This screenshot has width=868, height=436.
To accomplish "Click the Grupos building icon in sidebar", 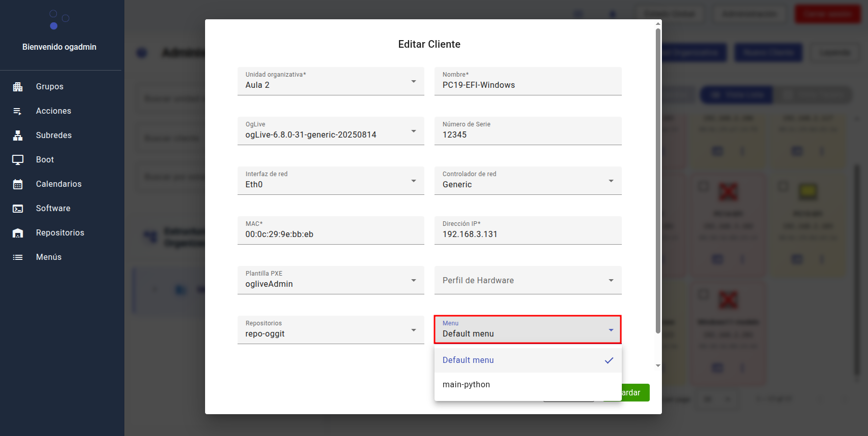I will 18,87.
